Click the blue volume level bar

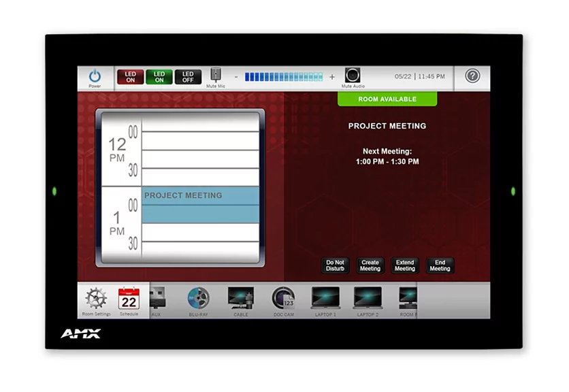tap(284, 77)
